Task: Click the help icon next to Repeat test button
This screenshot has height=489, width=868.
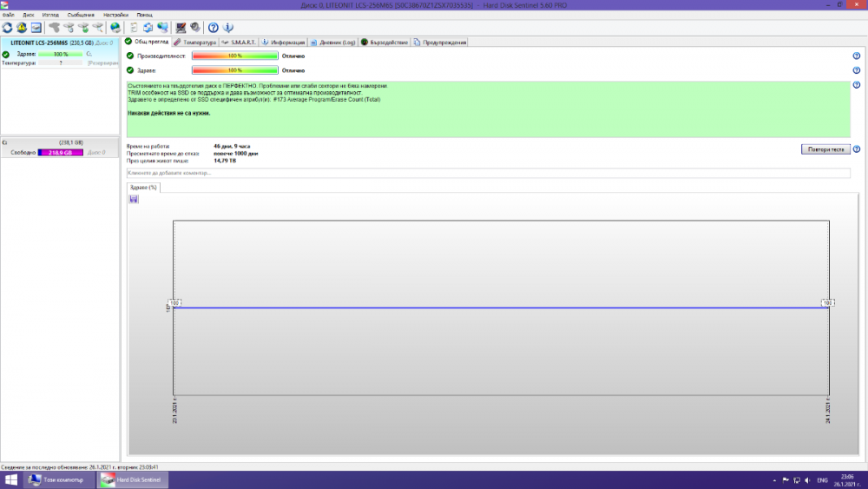Action: tap(856, 149)
